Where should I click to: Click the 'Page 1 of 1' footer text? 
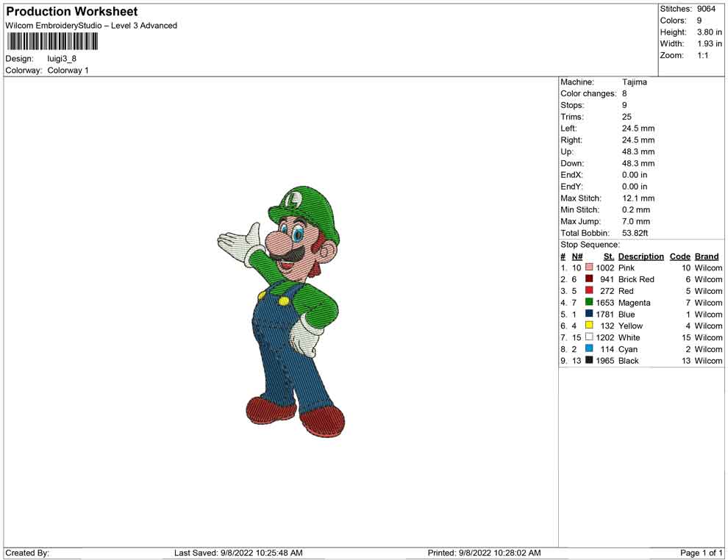[701, 553]
